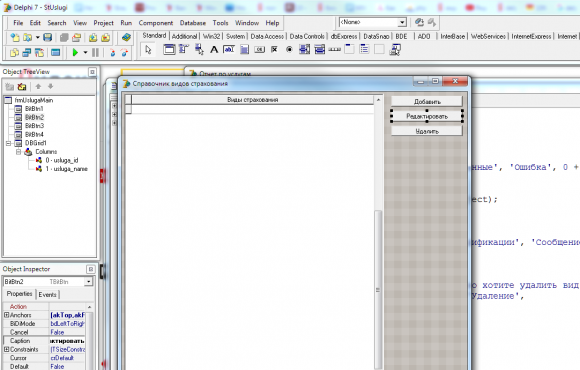Switch to the Data Controls palette tab
Viewport: 580px width, 370px height.
307,36
